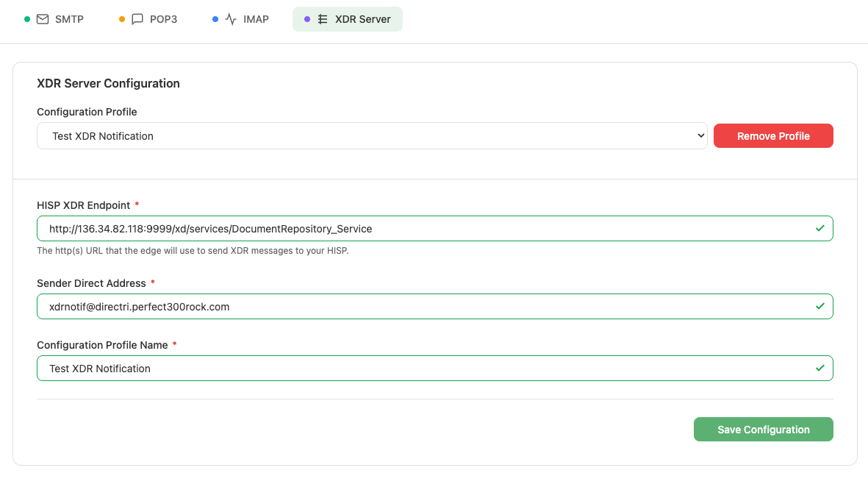
Task: Click the green dot beside SMTP
Action: click(27, 19)
